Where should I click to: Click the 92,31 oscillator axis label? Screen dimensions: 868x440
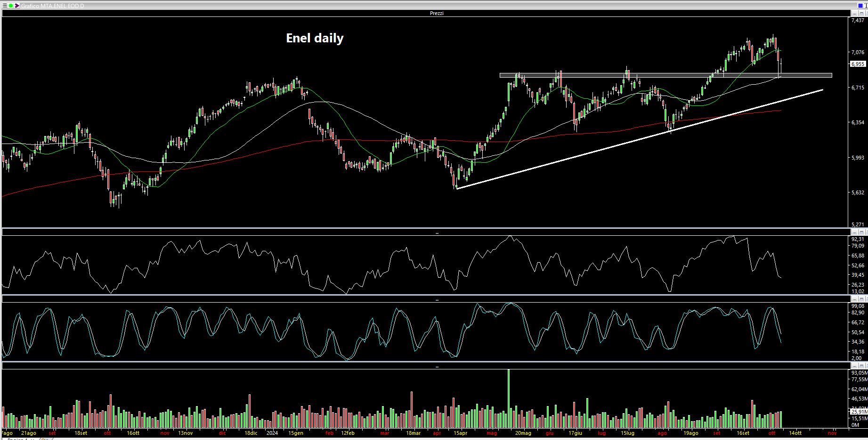pyautogui.click(x=858, y=239)
